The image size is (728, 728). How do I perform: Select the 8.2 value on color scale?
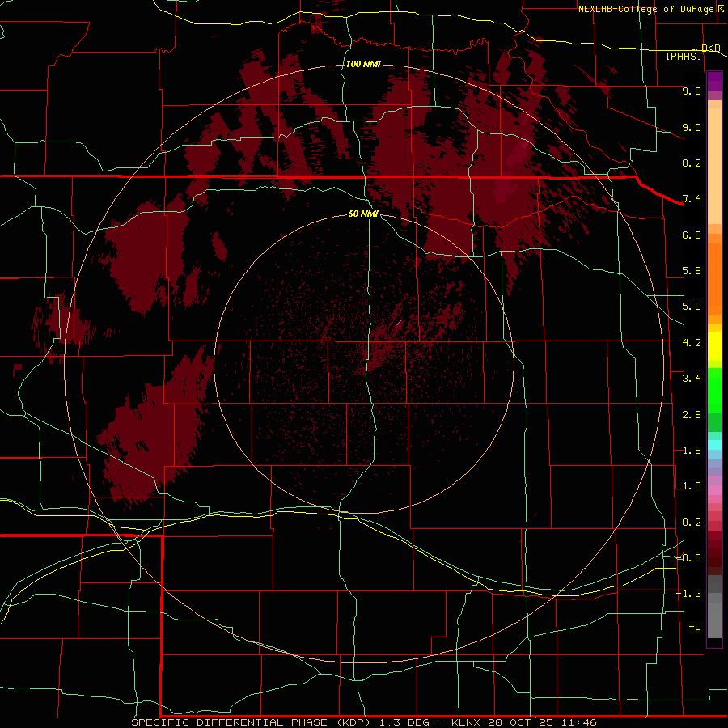pos(692,163)
